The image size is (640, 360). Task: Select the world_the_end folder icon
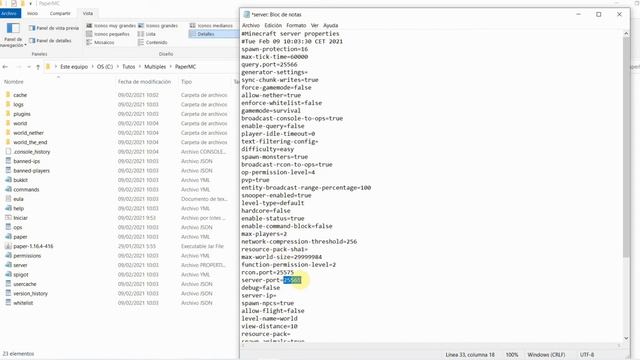(8, 142)
